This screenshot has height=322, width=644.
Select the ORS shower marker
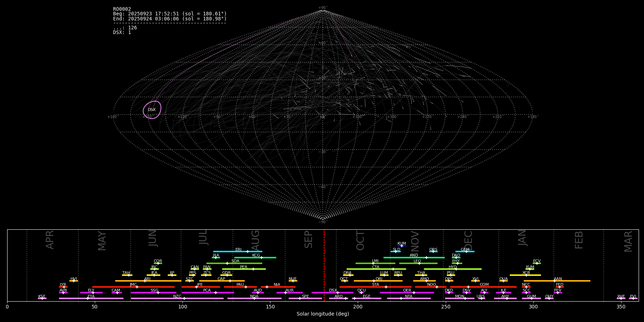[433, 252]
